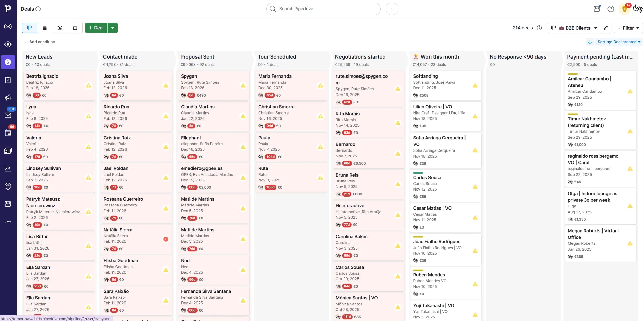Open the Deals dollar icon in sidebar
The height and width of the screenshot is (321, 644).
pos(8,62)
